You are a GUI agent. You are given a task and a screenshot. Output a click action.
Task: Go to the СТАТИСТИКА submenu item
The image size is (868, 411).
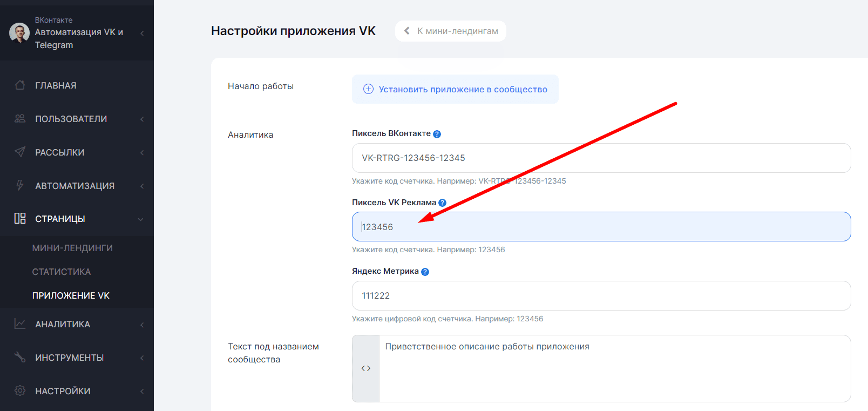(62, 272)
